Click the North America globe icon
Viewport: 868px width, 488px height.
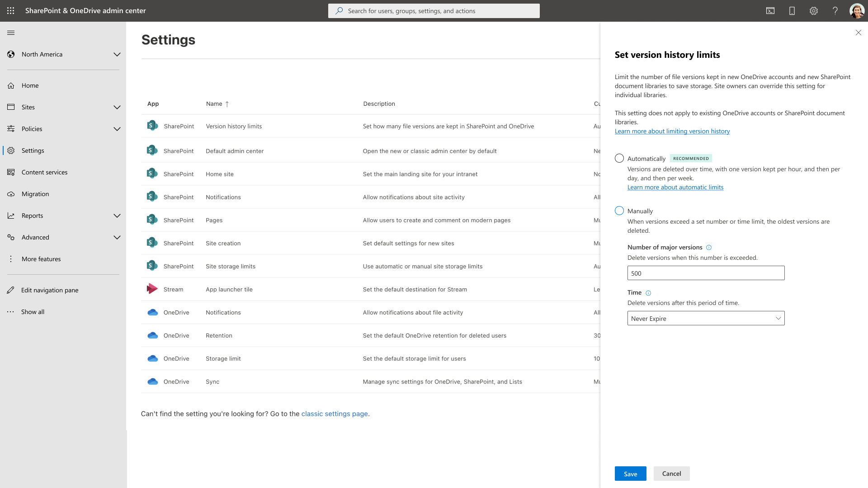click(x=11, y=54)
